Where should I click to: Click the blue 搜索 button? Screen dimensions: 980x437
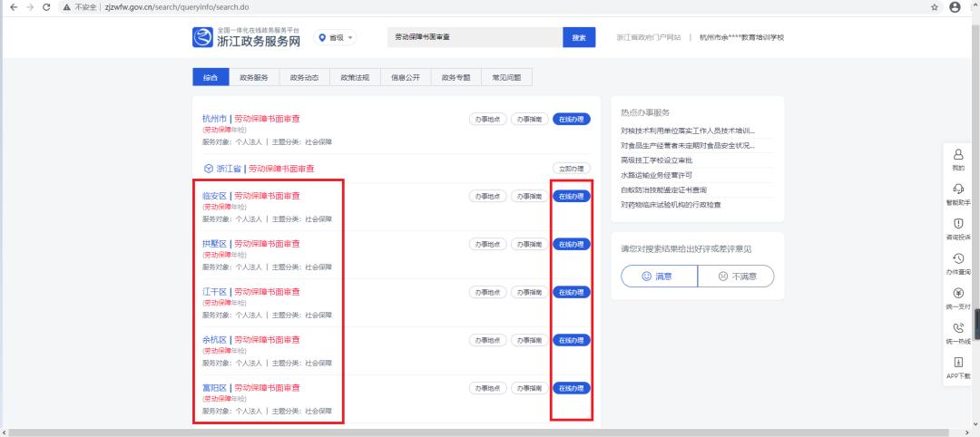[579, 37]
